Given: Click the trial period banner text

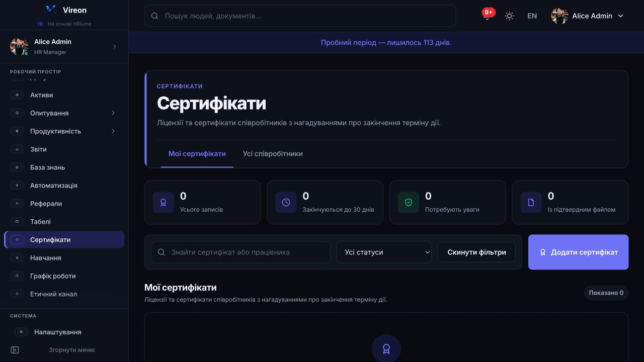Looking at the screenshot, I should coord(386,43).
